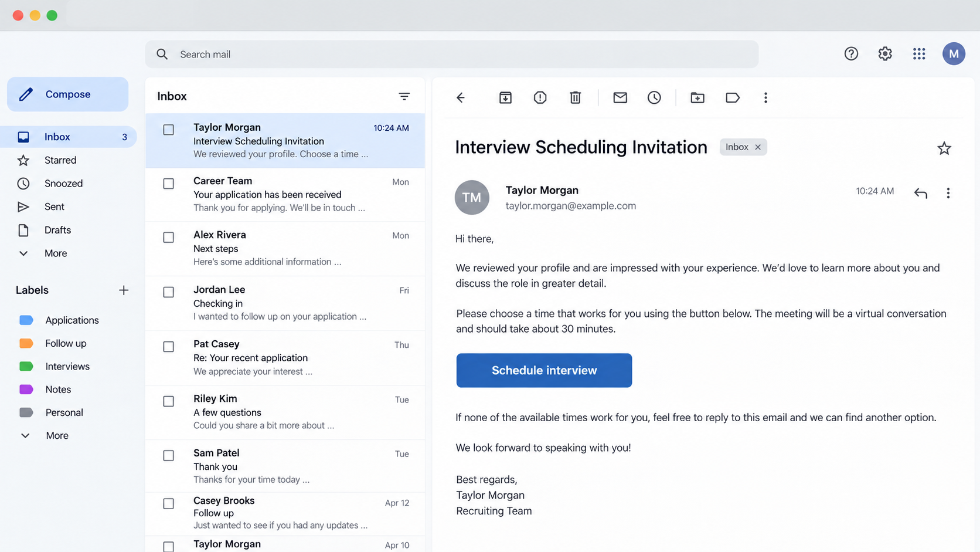980x552 pixels.
Task: Click the Labels section heading
Action: [32, 290]
